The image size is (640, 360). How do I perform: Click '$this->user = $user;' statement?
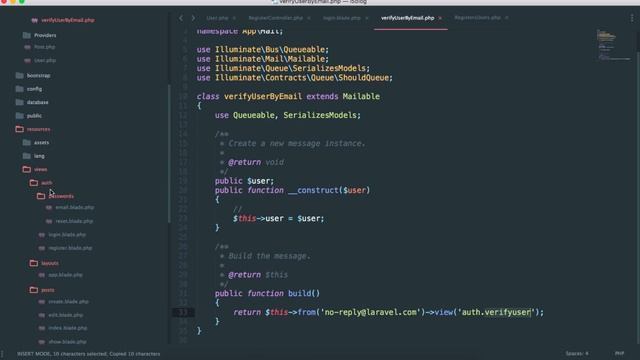278,219
